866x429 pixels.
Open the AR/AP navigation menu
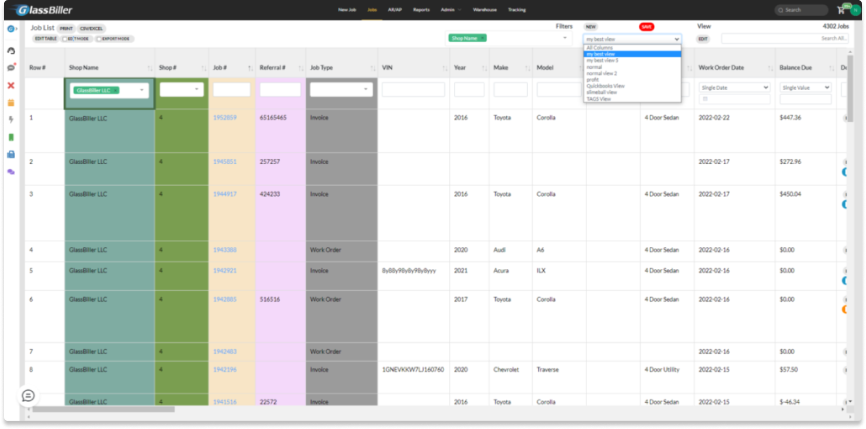[x=395, y=9]
